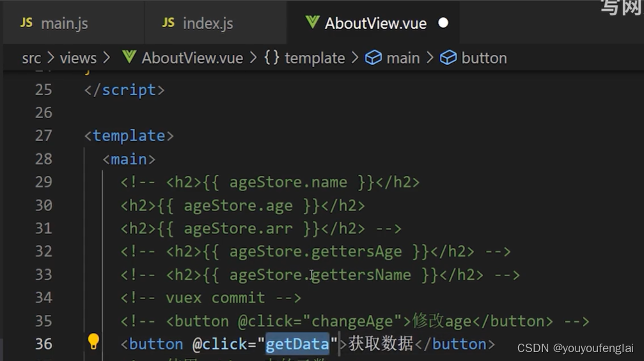Open the main breadcrumb
This screenshot has width=644, height=361.
pyautogui.click(x=403, y=58)
